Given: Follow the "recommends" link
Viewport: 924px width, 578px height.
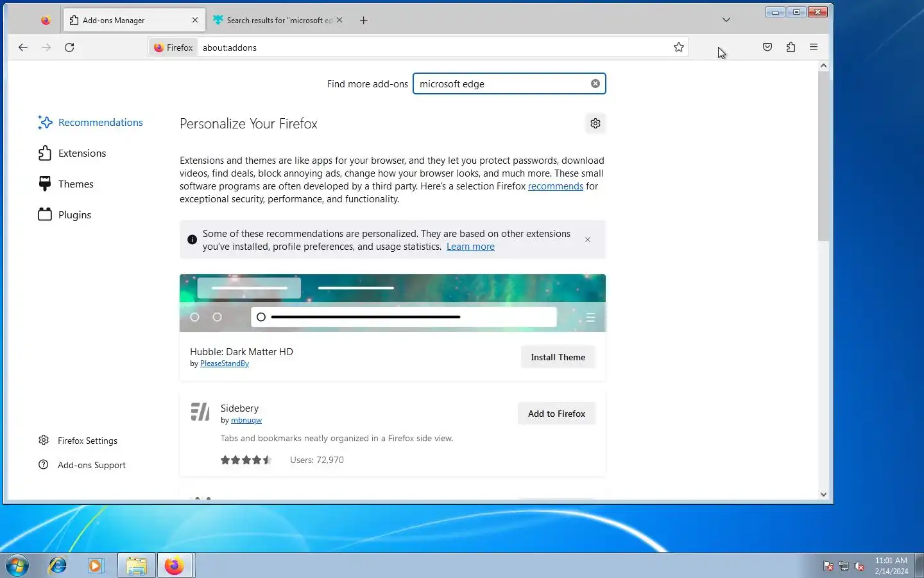Looking at the screenshot, I should 556,186.
